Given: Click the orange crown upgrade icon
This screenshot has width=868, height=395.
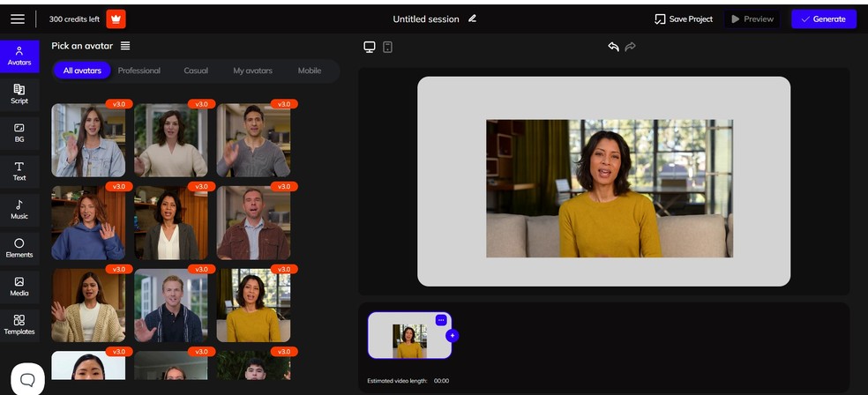Looking at the screenshot, I should tap(116, 19).
